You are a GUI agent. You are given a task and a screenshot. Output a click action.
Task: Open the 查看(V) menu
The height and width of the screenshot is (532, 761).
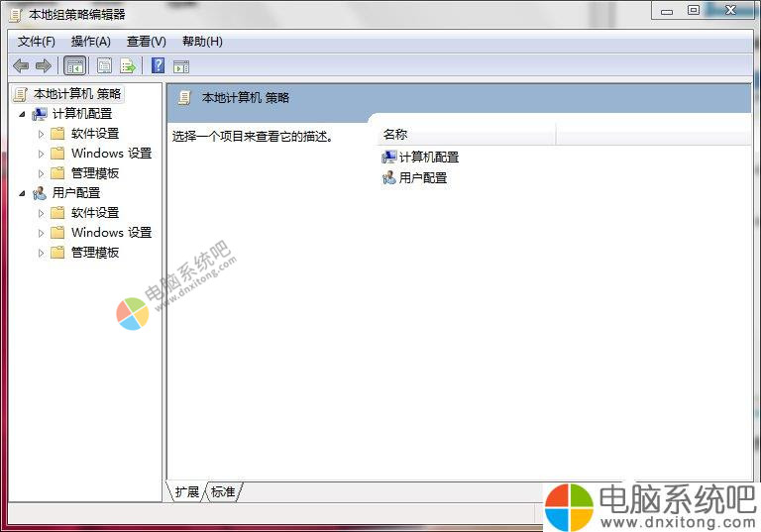click(x=146, y=42)
